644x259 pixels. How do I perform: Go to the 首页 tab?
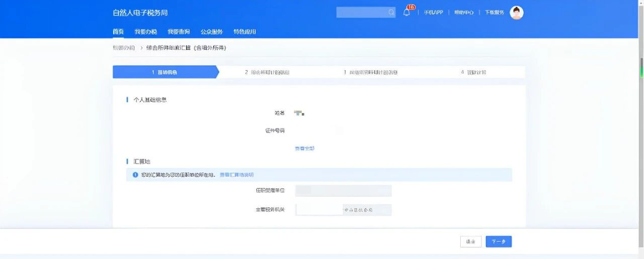pos(118,32)
